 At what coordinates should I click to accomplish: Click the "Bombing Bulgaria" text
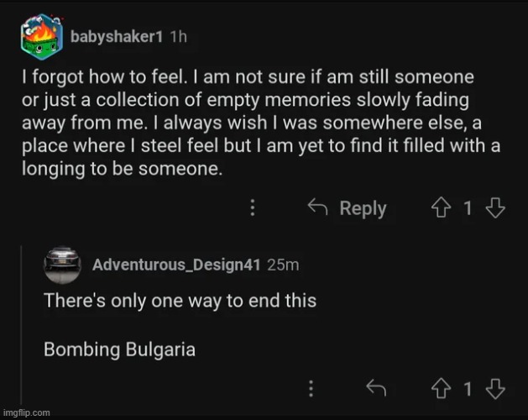coord(119,349)
